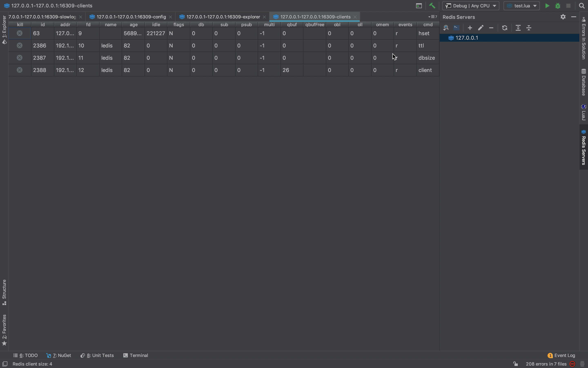Open Search Everywhere magnifier
This screenshot has height=368, width=588.
click(582, 6)
